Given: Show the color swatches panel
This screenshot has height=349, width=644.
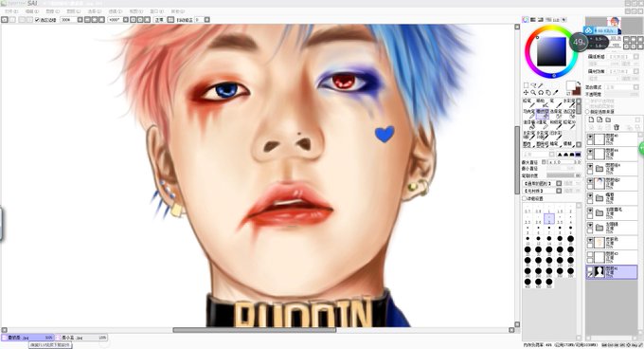Looking at the screenshot, I should coord(556,20).
